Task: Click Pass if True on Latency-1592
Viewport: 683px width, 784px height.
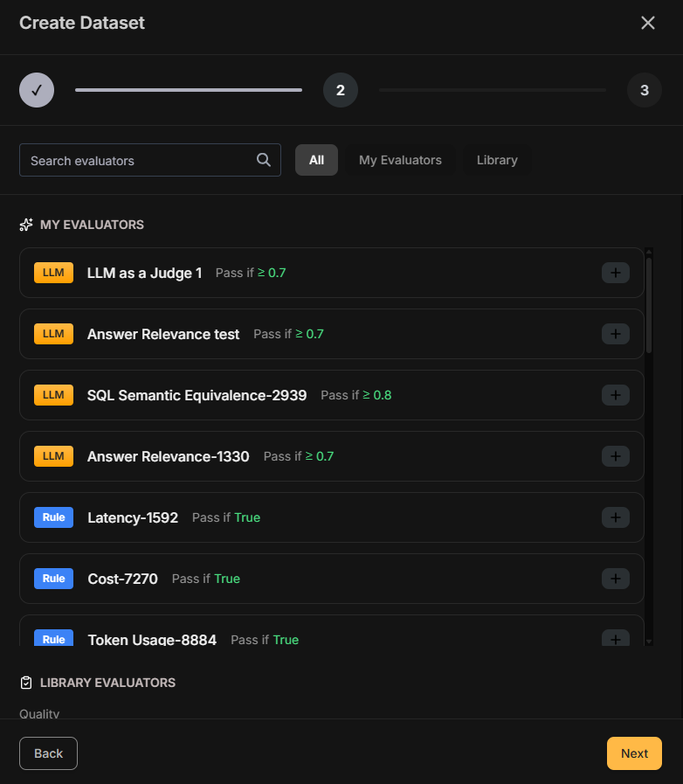Action: click(226, 517)
